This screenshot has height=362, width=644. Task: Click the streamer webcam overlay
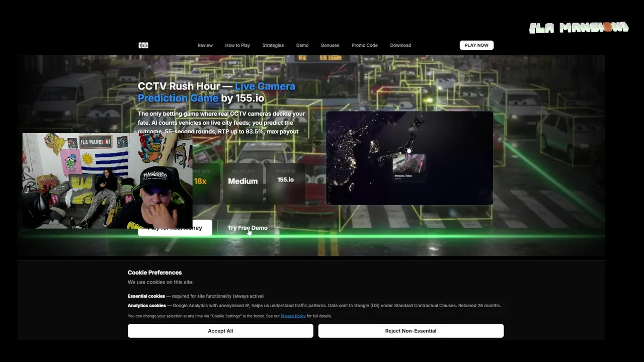tap(107, 180)
